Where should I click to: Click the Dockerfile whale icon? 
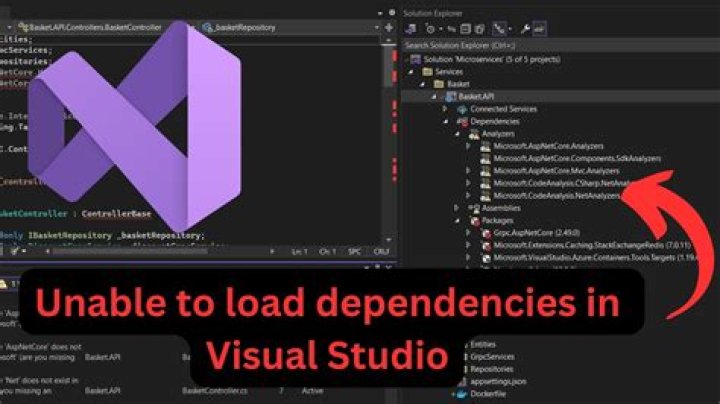click(461, 394)
